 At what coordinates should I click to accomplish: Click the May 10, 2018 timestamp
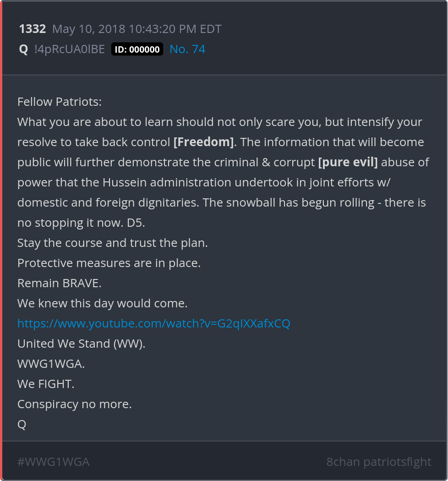tap(137, 29)
